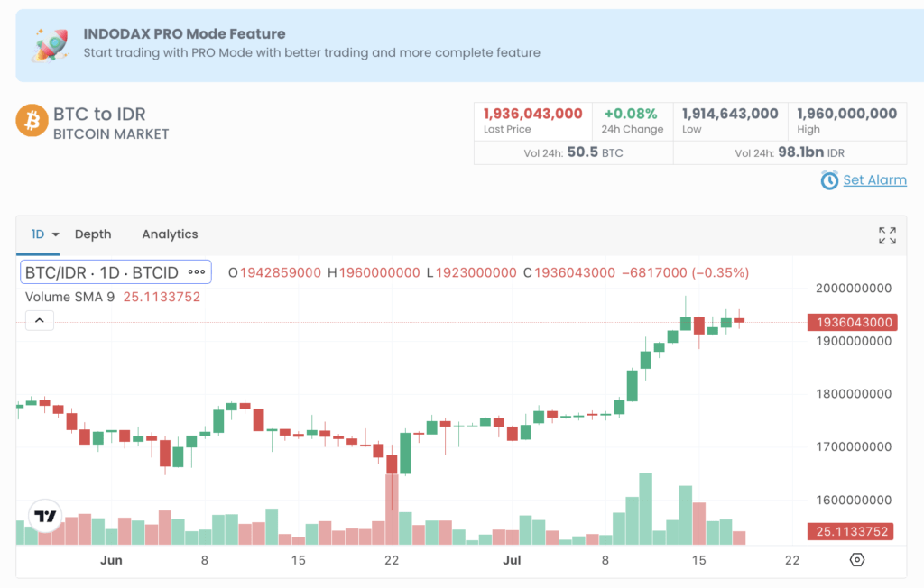The width and height of the screenshot is (924, 588).
Task: Click the High value 1,960,000,000
Action: (x=846, y=113)
